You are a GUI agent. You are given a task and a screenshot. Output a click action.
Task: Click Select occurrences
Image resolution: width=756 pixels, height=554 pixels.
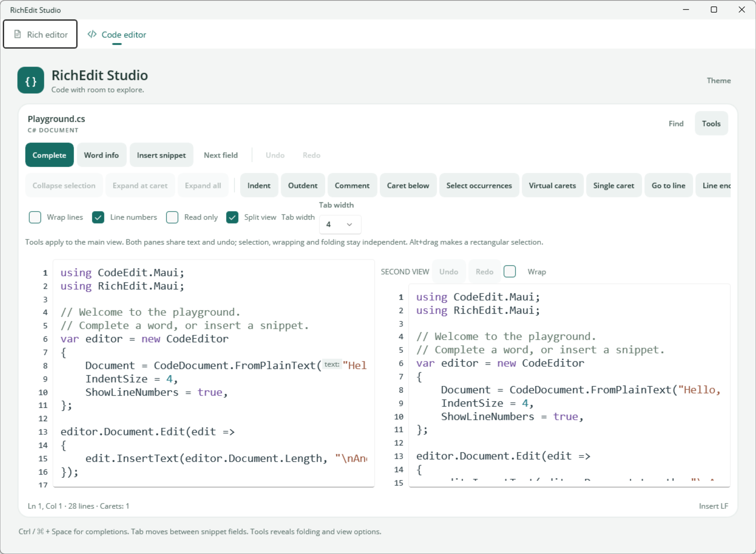coord(479,185)
